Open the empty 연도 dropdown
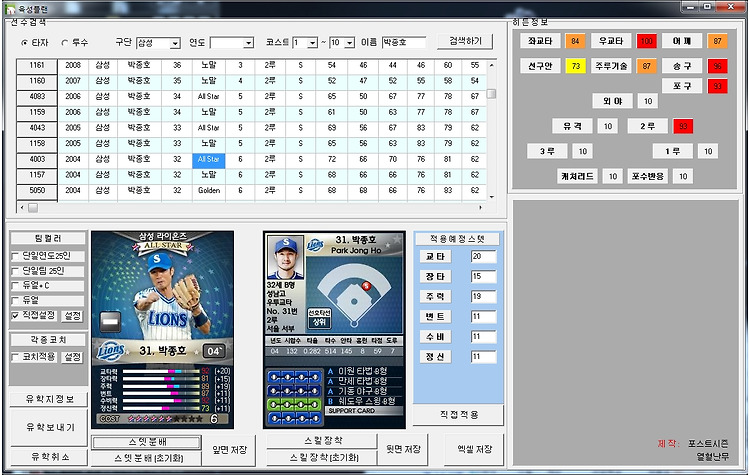 pos(248,44)
